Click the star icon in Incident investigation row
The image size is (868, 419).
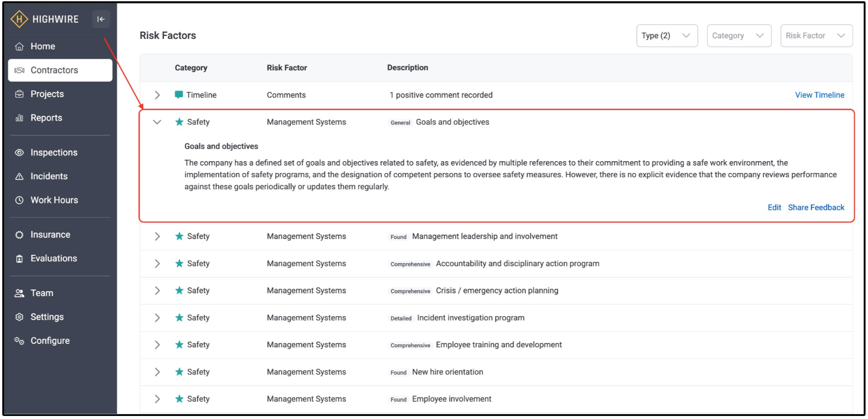click(x=179, y=317)
